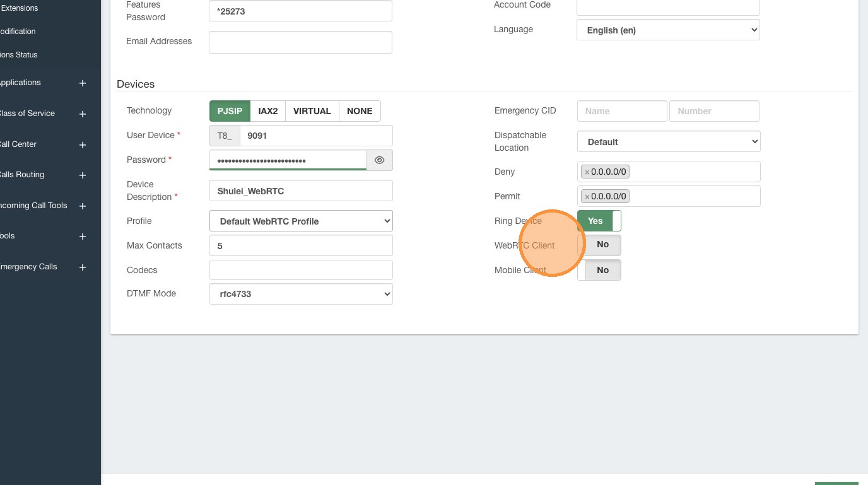Show password with the eye icon
The image size is (868, 485).
379,160
